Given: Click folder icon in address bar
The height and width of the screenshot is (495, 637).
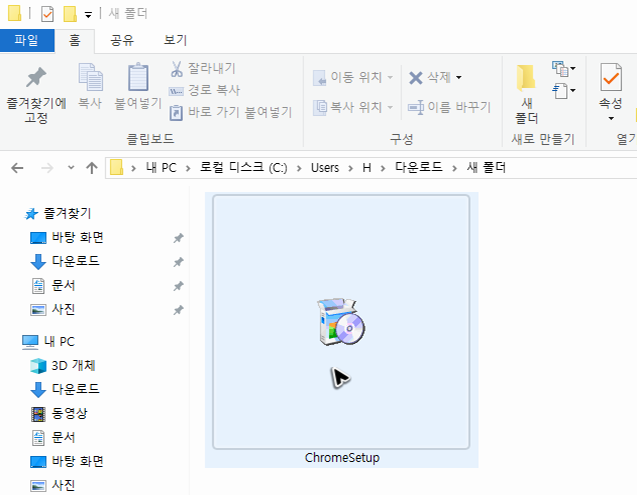Looking at the screenshot, I should click(117, 167).
